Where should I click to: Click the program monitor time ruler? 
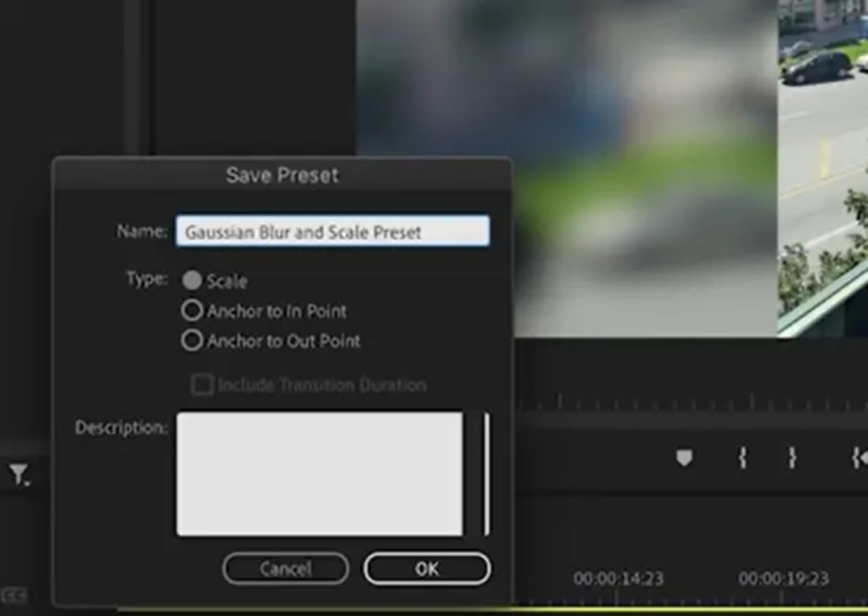click(682, 403)
